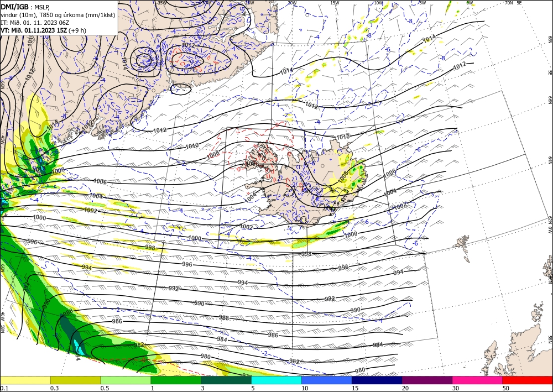Pick the bright blue 10–15 mm legend segment
The height and width of the screenshot is (392, 553).
[x=327, y=380]
